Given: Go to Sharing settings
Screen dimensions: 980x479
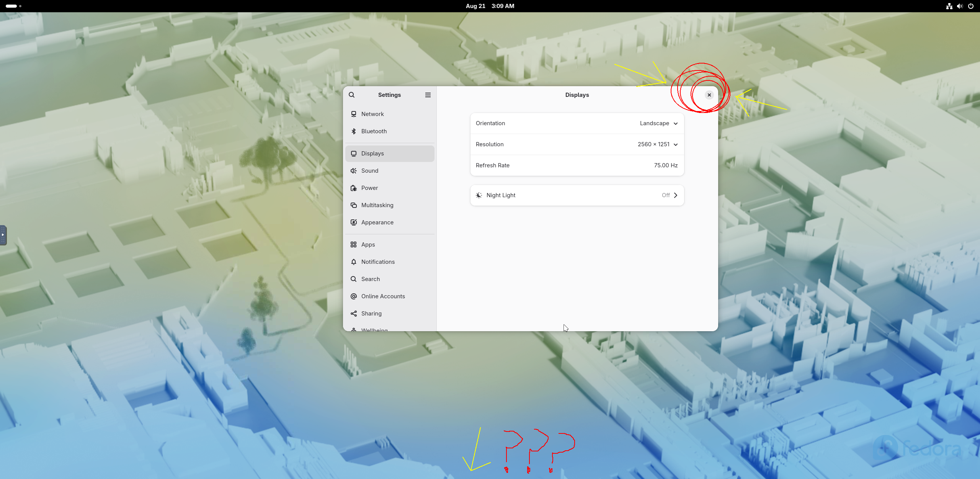Looking at the screenshot, I should click(x=390, y=314).
